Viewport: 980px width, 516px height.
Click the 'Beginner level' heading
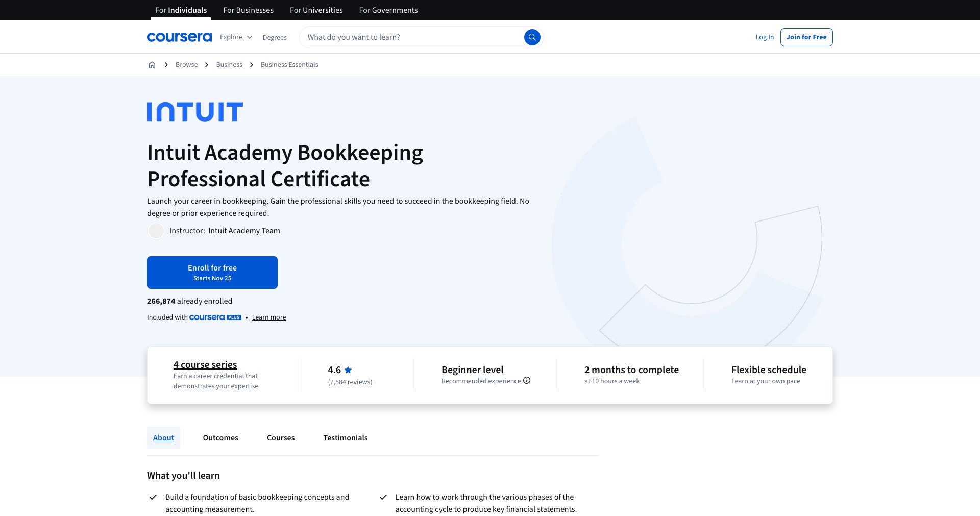coord(472,370)
